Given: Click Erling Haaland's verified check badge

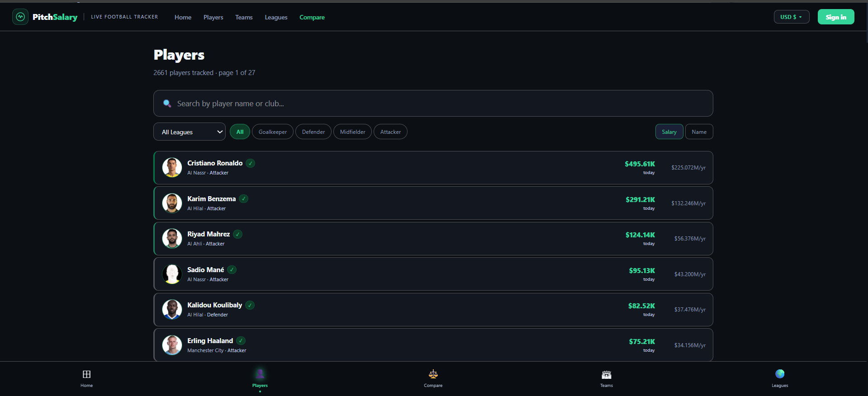Looking at the screenshot, I should pyautogui.click(x=241, y=341).
